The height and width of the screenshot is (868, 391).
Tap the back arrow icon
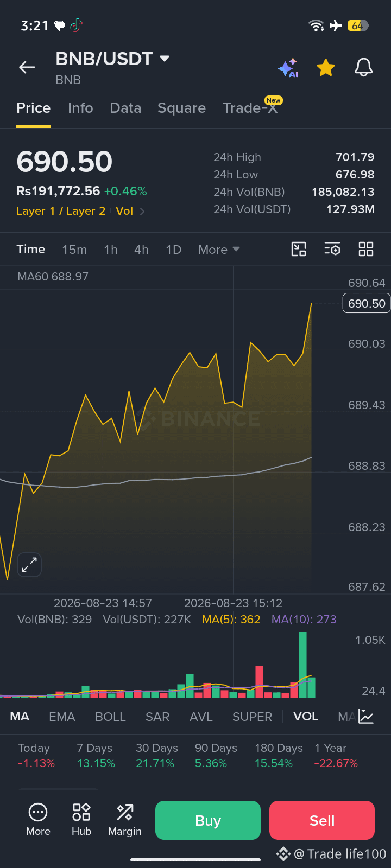(27, 67)
